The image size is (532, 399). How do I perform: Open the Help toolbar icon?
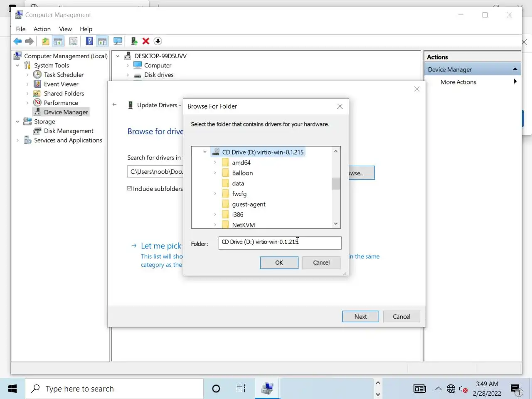(x=89, y=41)
